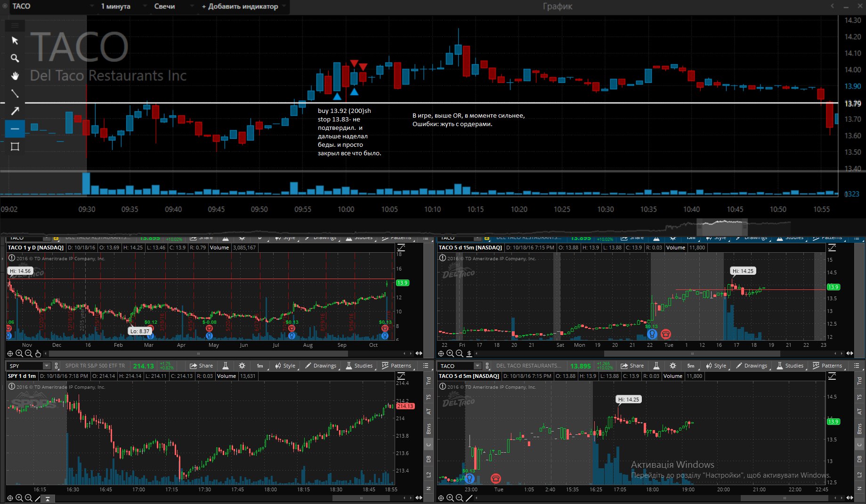Click the link chain icon beside TACO 5m symbol
The height and width of the screenshot is (504, 866).
[487, 366]
